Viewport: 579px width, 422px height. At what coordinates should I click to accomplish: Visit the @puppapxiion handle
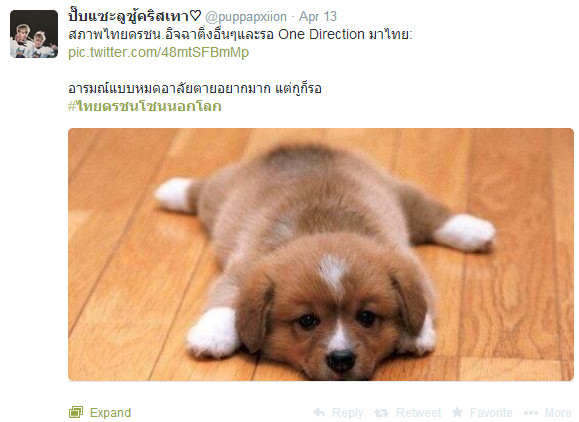click(246, 17)
